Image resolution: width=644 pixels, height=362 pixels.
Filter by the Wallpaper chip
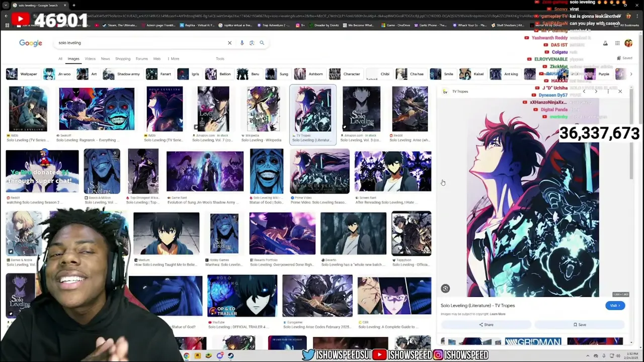click(23, 74)
